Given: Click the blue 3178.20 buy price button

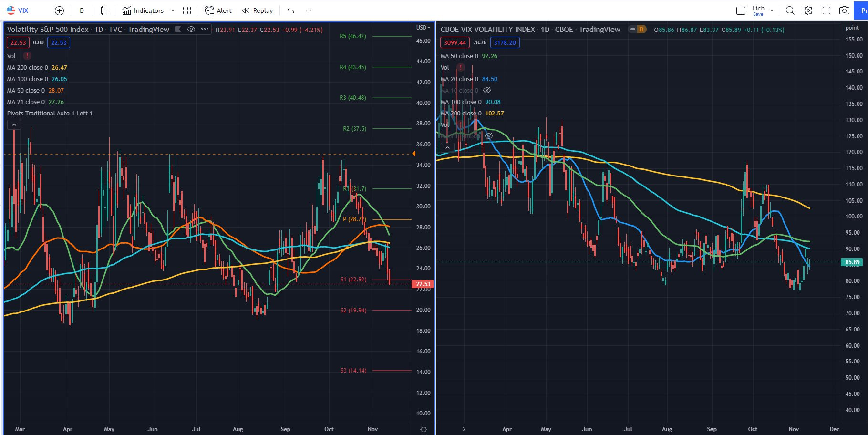Looking at the screenshot, I should coord(505,42).
